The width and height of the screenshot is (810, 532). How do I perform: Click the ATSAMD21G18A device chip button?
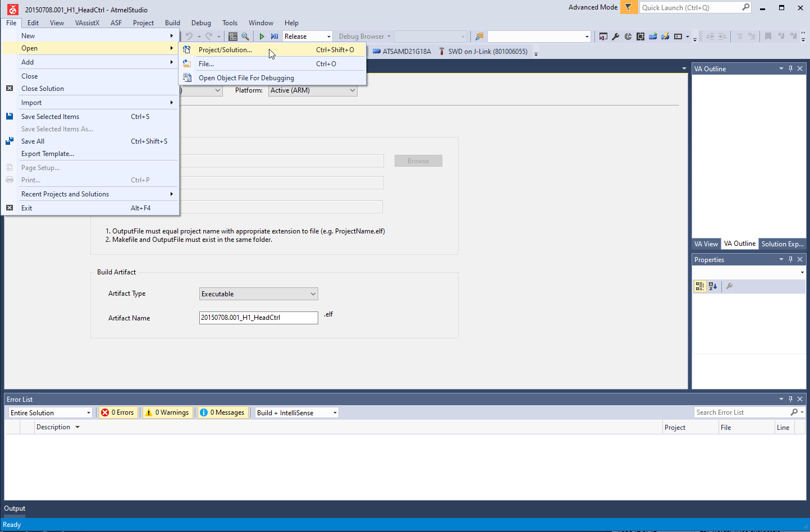click(x=402, y=52)
